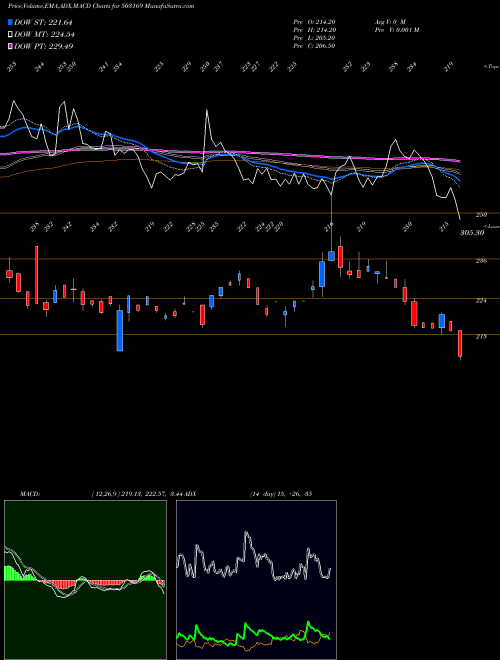Click the 'Pre V: 0.001 M' volume text
The image size is (500, 660).
tap(397, 30)
